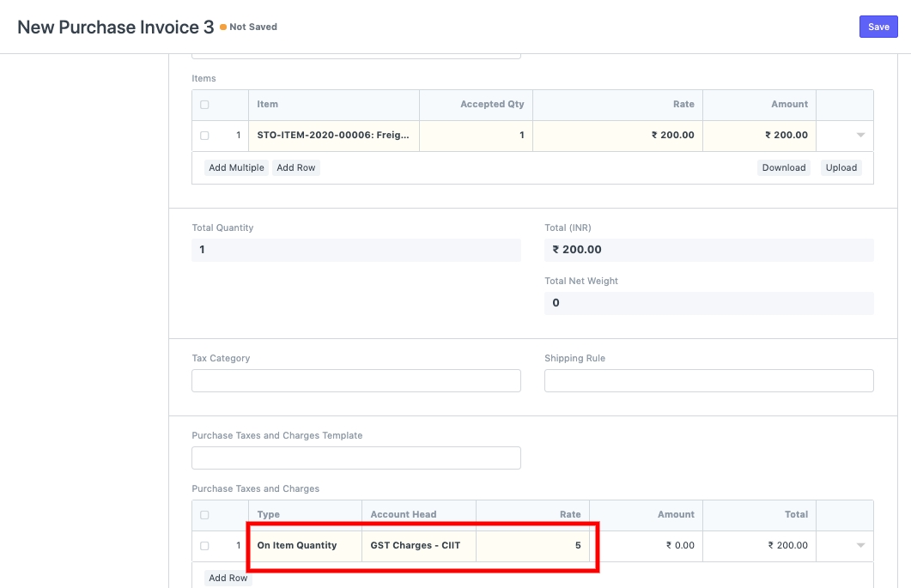Upload items via the Upload button
Viewport: 911px width, 588px height.
[841, 168]
